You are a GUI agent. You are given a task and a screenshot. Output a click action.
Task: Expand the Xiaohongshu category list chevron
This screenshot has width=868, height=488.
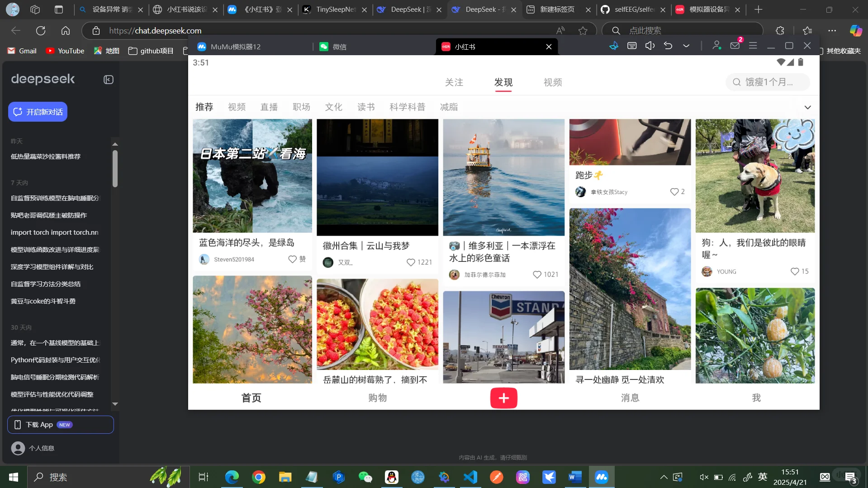pyautogui.click(x=808, y=107)
